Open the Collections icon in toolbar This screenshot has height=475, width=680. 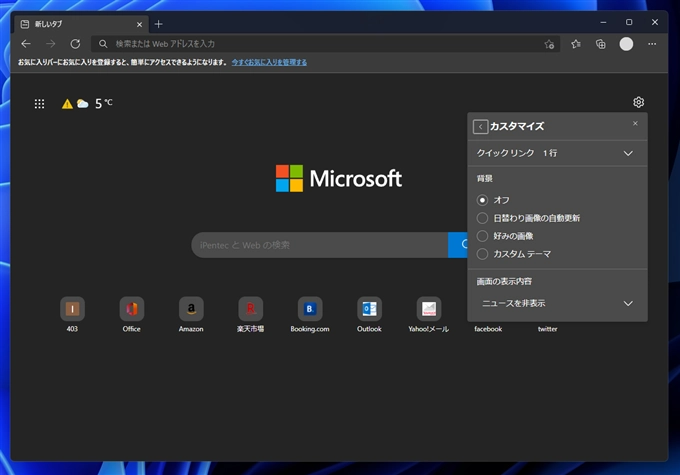coord(601,44)
